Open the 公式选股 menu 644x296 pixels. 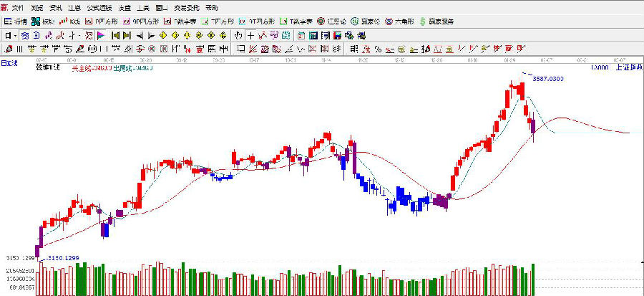point(99,7)
